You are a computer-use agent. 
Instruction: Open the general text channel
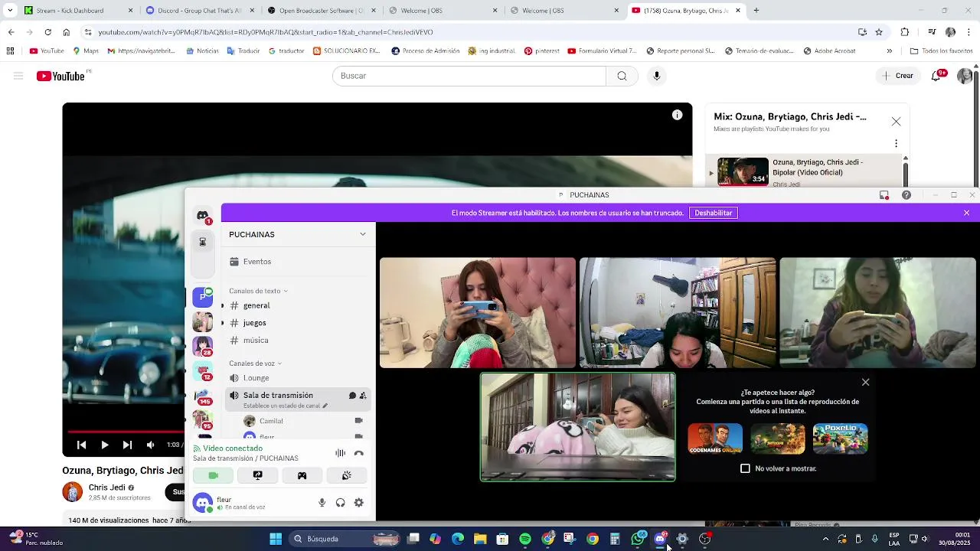[x=298, y=305]
